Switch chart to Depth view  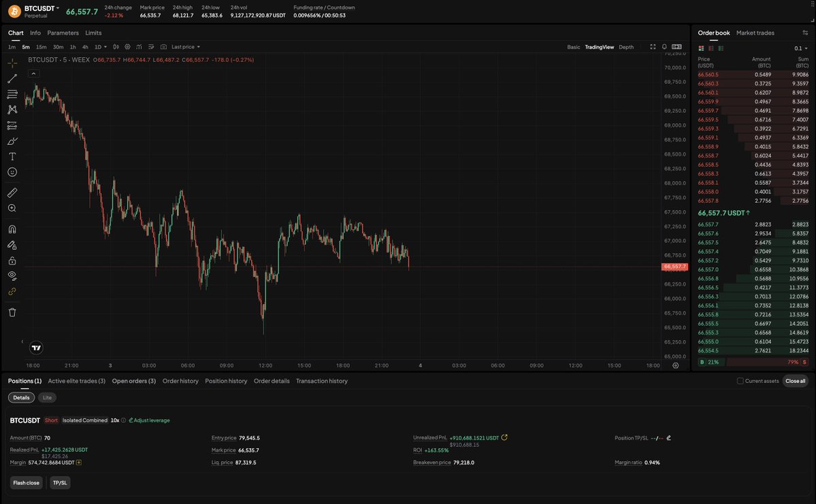pos(626,47)
